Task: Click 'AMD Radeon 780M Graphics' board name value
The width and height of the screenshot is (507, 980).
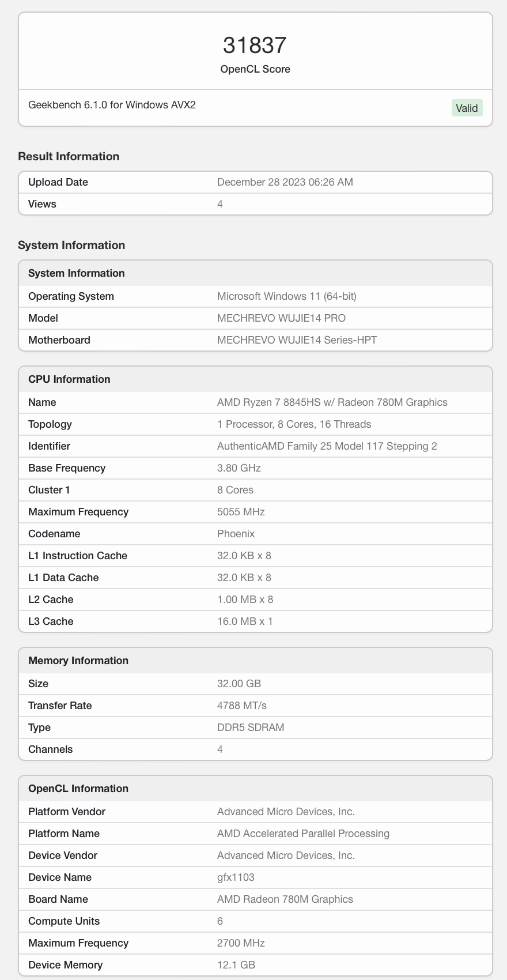Action: [x=285, y=899]
